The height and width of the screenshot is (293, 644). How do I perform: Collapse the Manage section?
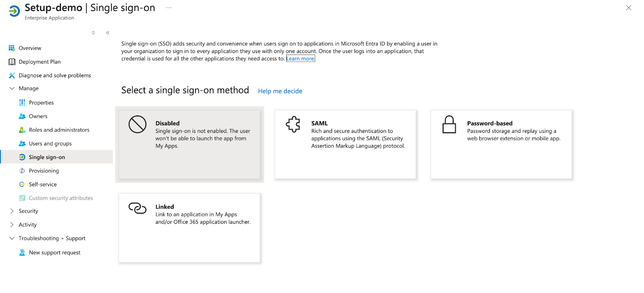[x=11, y=88]
